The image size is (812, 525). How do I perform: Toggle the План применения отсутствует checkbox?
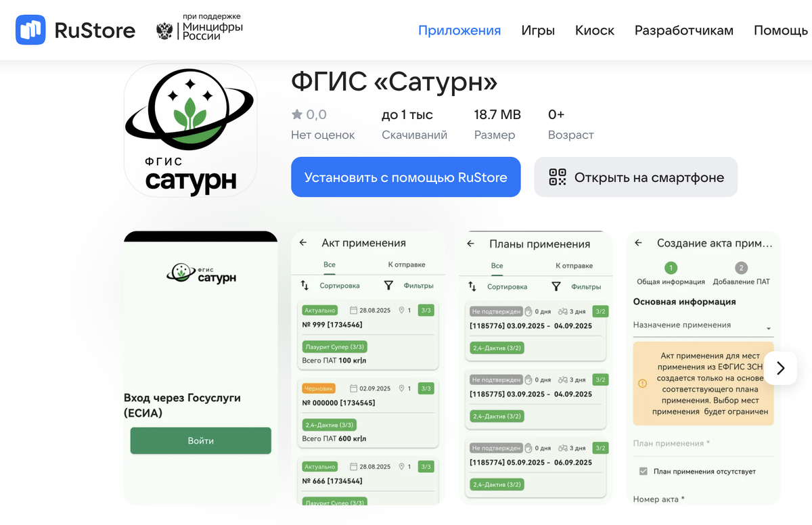[644, 471]
